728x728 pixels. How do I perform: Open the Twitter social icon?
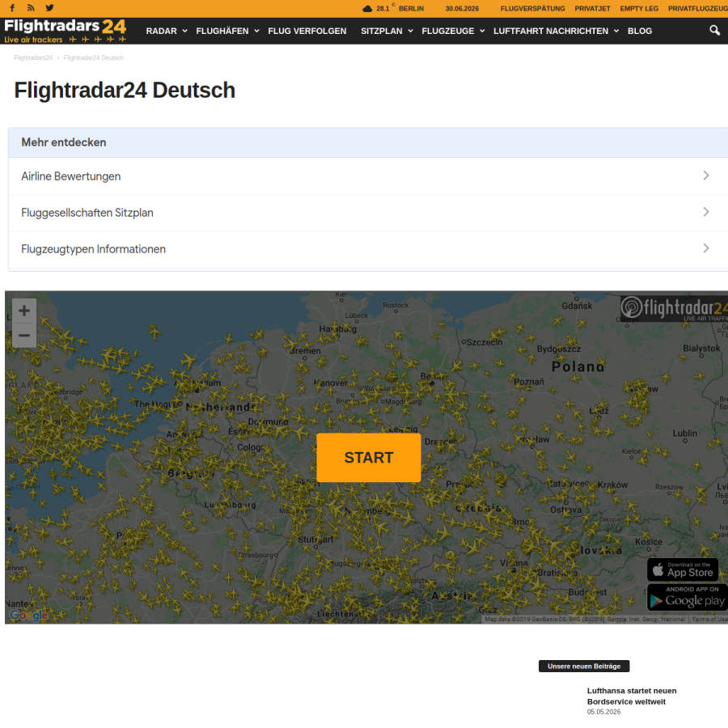pyautogui.click(x=49, y=8)
